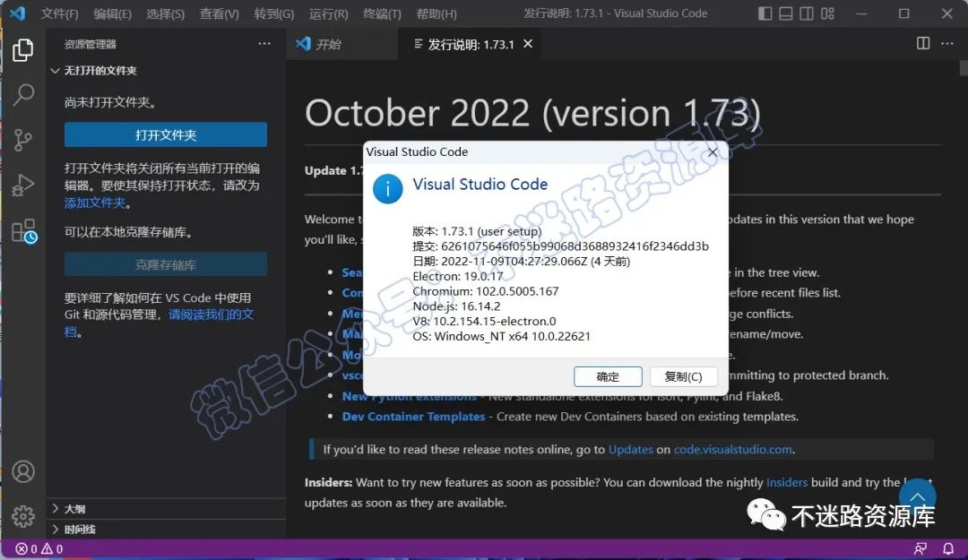The width and height of the screenshot is (968, 560).
Task: Click the OS: Windows_NT x64 line
Action: 501,337
